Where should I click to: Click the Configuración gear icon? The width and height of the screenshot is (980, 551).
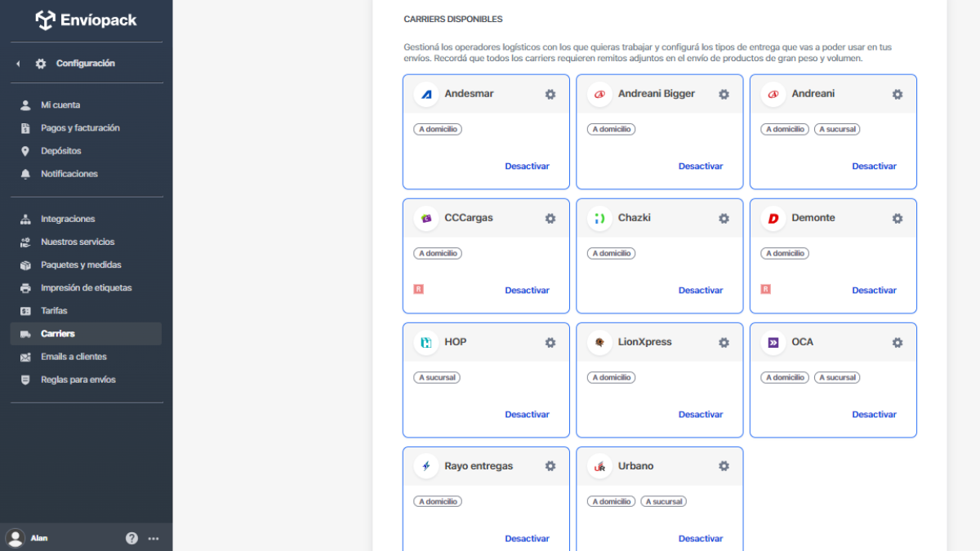(41, 64)
